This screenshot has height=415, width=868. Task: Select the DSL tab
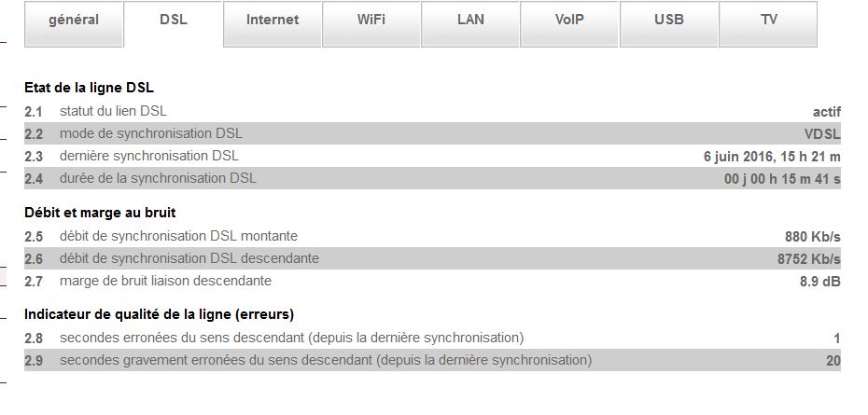point(174,21)
